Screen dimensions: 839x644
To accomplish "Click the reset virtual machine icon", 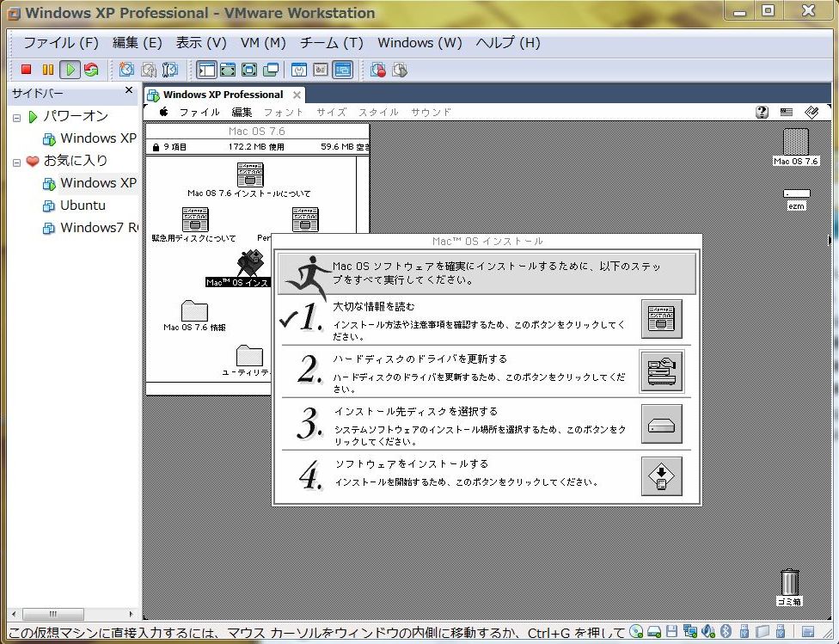I will pos(91,70).
